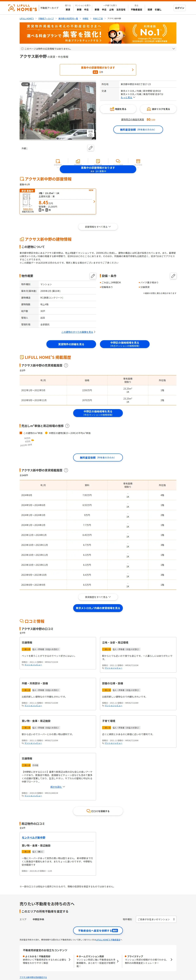Viewport: 196px width, 980px height.
Task: Click 無料査定依頼 button below price chart
Action: click(98, 458)
